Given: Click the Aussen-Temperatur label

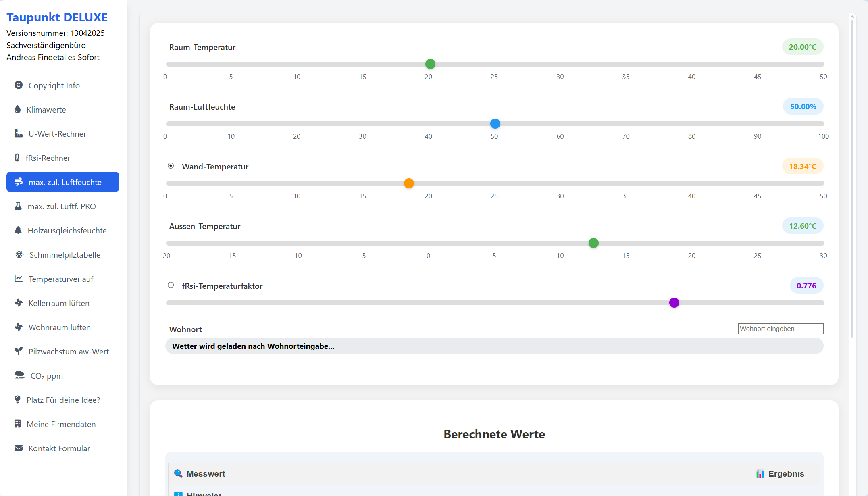Looking at the screenshot, I should (205, 226).
